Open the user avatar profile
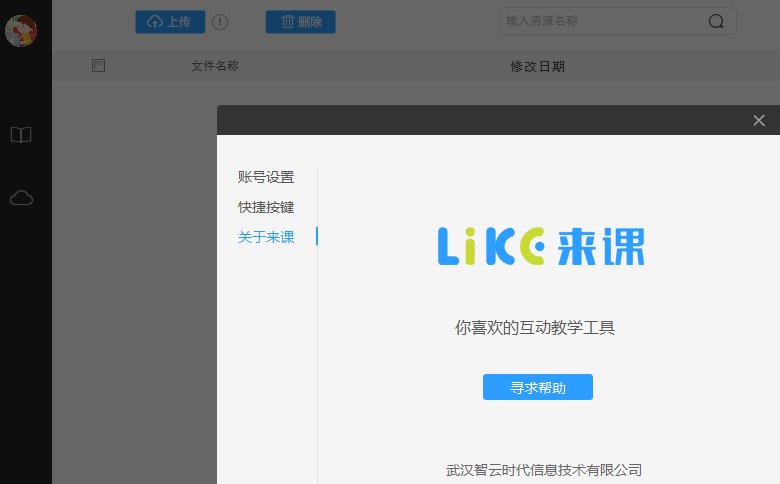This screenshot has height=484, width=780. (x=21, y=31)
